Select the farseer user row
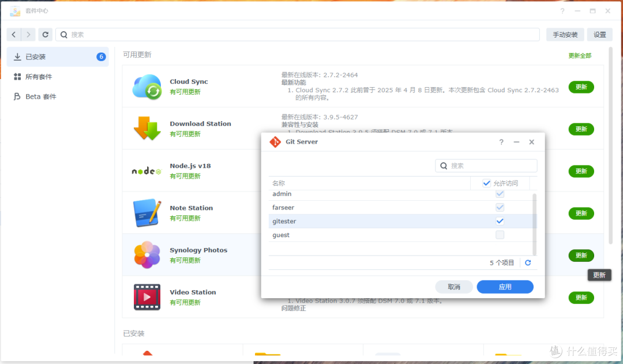Viewport: 623px width, 364px height. (x=400, y=208)
